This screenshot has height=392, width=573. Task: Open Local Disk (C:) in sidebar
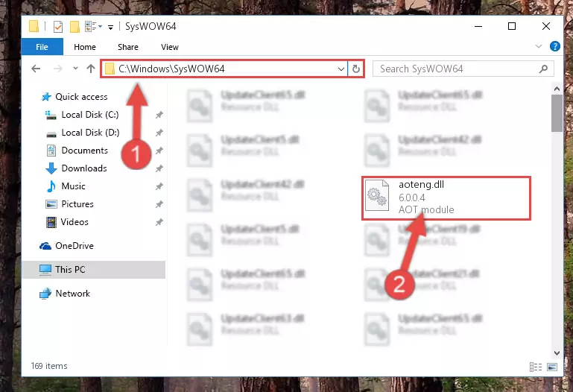click(x=89, y=115)
